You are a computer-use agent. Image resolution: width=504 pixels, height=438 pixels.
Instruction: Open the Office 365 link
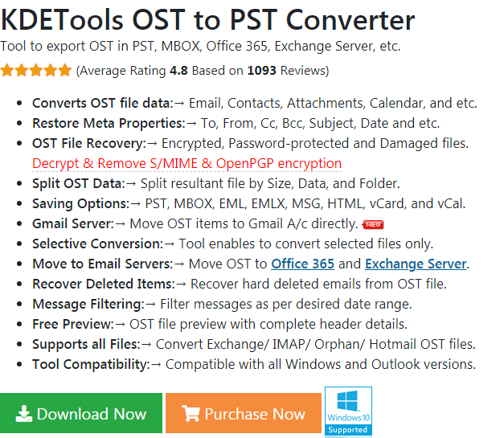(303, 264)
